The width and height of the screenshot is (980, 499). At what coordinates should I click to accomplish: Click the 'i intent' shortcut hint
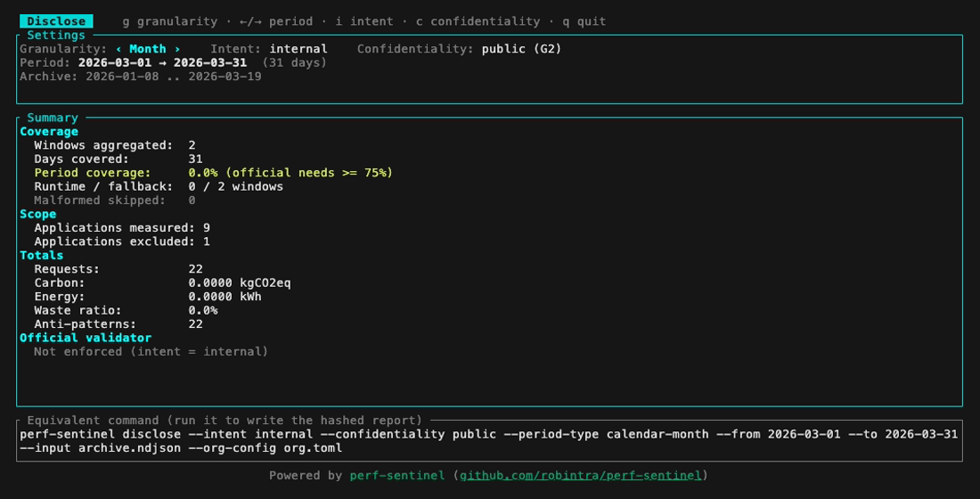tap(364, 21)
